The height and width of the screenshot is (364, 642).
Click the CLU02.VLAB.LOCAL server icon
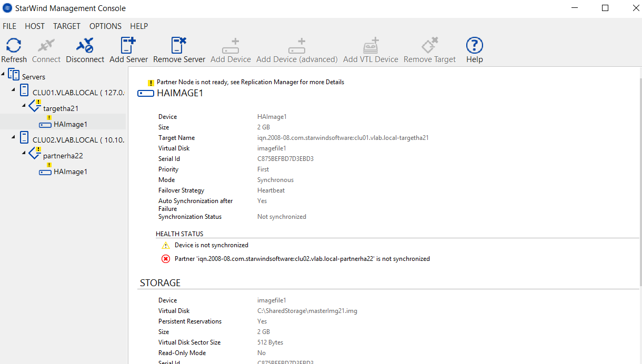tap(24, 138)
